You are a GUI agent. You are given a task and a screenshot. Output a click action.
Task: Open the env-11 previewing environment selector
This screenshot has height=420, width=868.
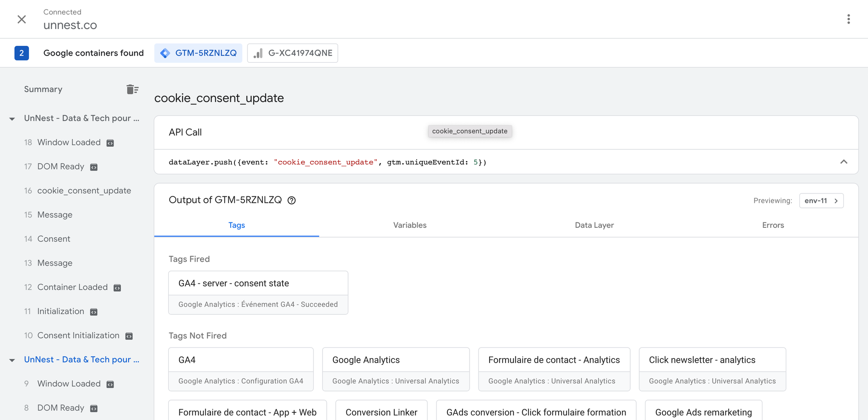821,201
